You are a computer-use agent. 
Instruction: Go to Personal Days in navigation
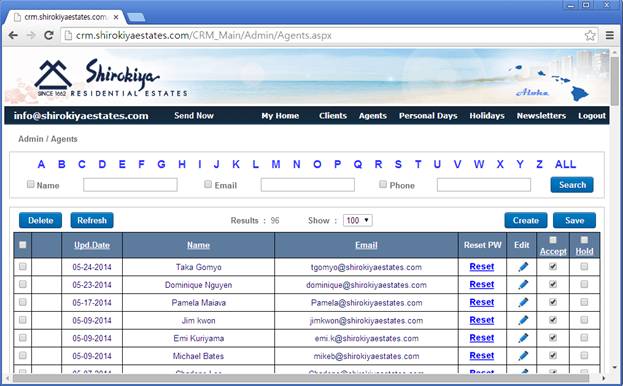click(x=428, y=116)
